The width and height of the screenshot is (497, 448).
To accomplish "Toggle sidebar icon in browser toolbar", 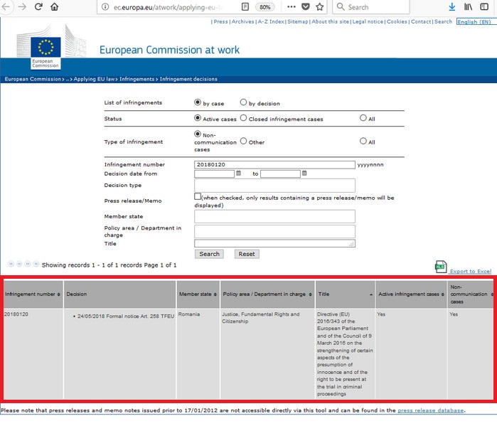I will 484,6.
